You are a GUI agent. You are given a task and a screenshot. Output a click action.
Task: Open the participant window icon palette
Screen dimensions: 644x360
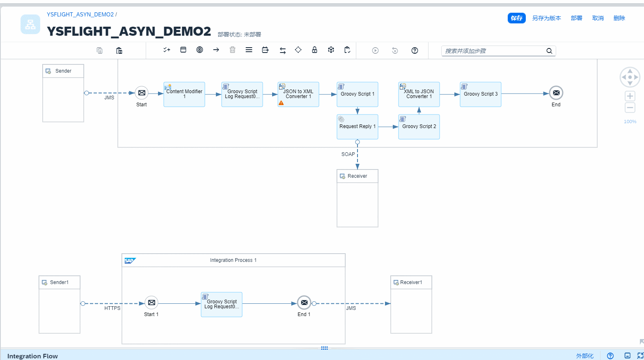[x=183, y=50]
